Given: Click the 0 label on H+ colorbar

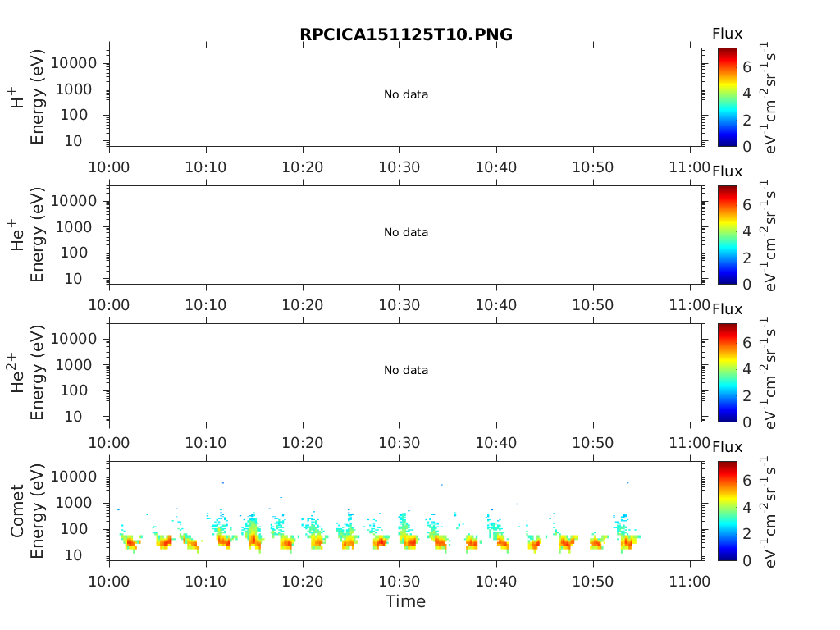Looking at the screenshot, I should pyautogui.click(x=746, y=146).
